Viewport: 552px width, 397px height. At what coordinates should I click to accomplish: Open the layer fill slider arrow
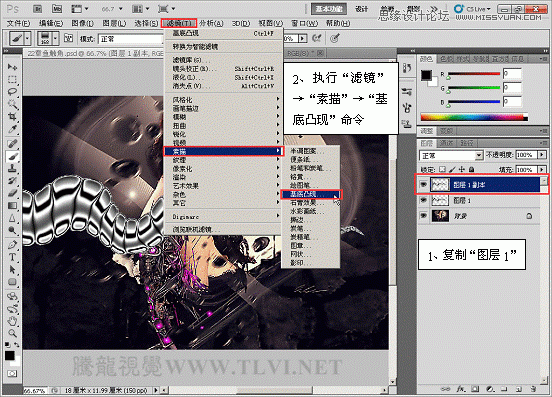(542, 170)
